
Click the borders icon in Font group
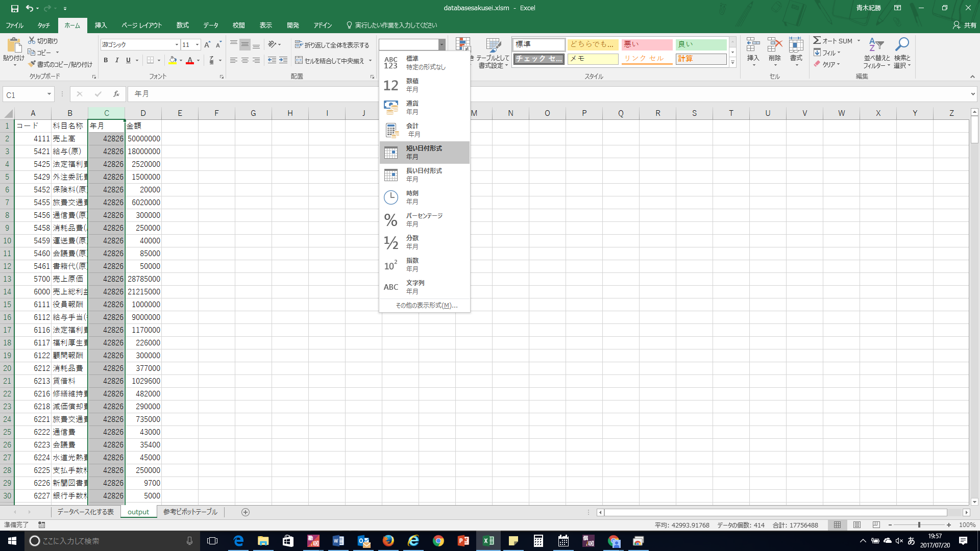[150, 60]
